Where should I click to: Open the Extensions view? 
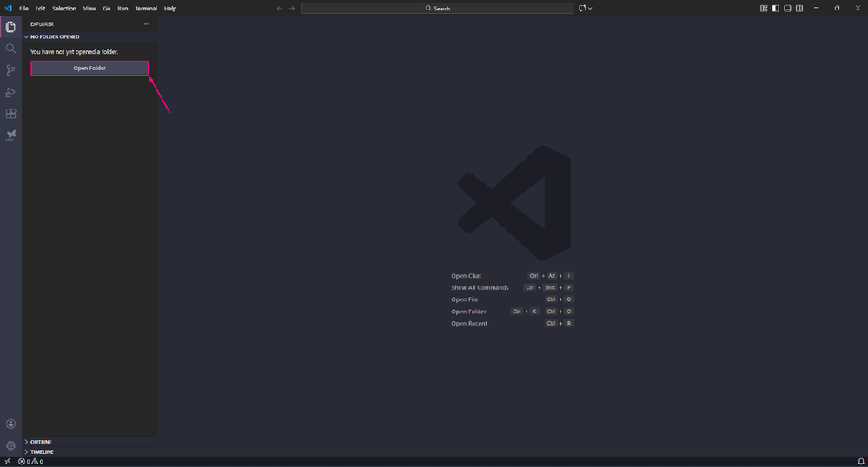[x=10, y=114]
